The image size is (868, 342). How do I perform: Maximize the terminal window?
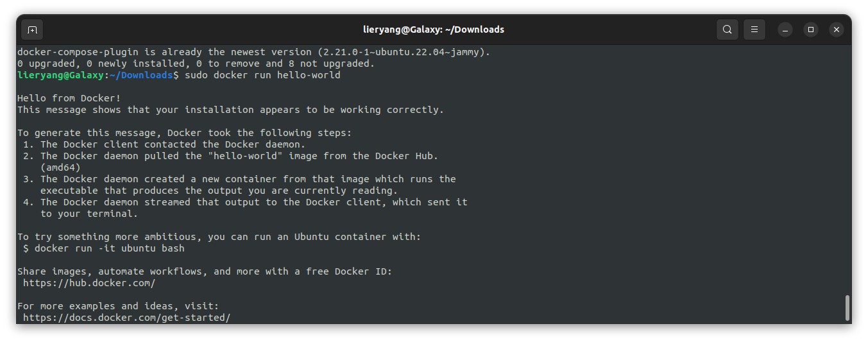pyautogui.click(x=811, y=30)
